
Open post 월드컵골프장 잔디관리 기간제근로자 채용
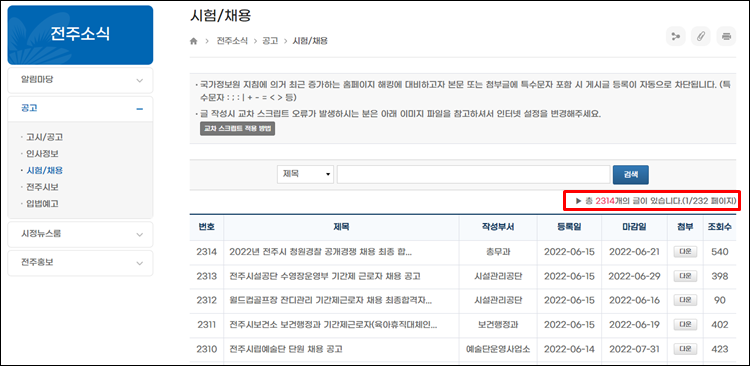(x=331, y=301)
